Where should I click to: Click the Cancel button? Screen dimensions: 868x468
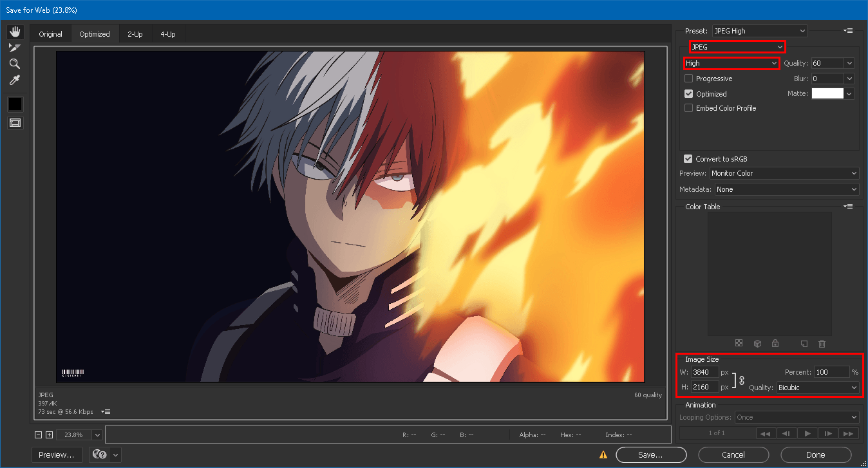pyautogui.click(x=733, y=454)
